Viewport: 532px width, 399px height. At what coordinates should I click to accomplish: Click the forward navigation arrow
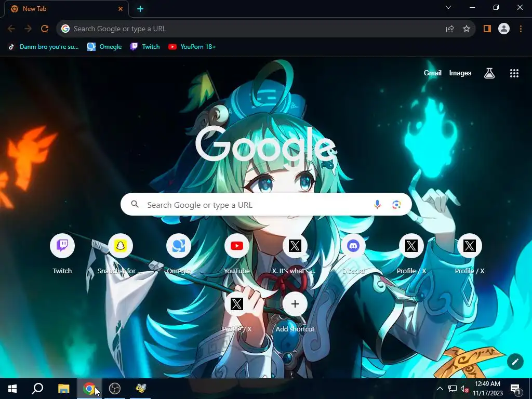28,29
